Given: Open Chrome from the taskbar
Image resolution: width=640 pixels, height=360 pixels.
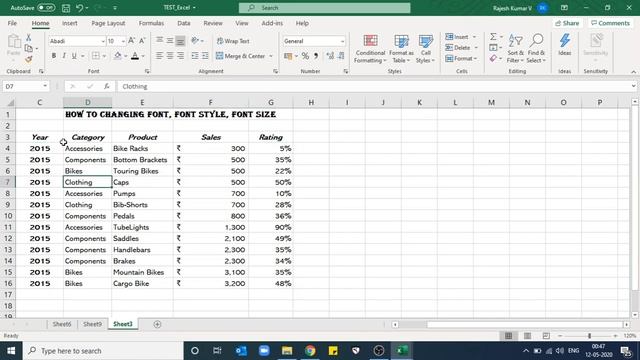Looking at the screenshot, I should [x=310, y=351].
